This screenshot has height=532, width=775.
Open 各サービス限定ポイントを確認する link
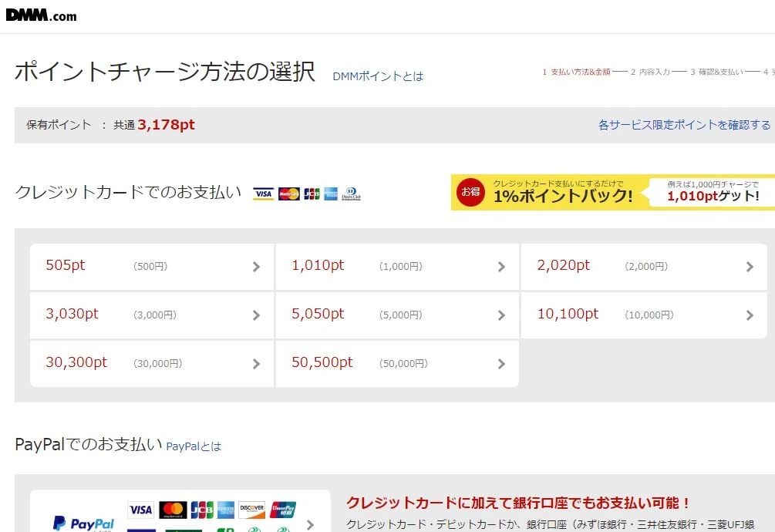[684, 125]
